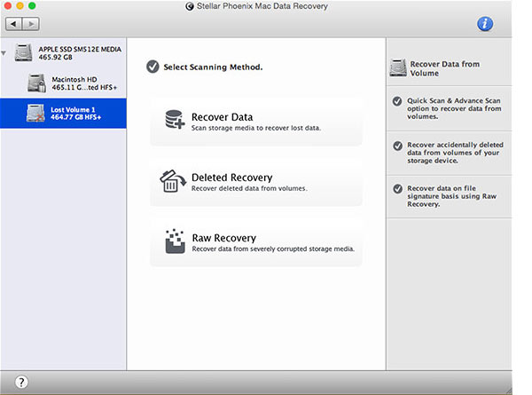This screenshot has width=532, height=395.
Task: Click 'Recover data from severely corrupted storage media.' text
Action: click(273, 249)
